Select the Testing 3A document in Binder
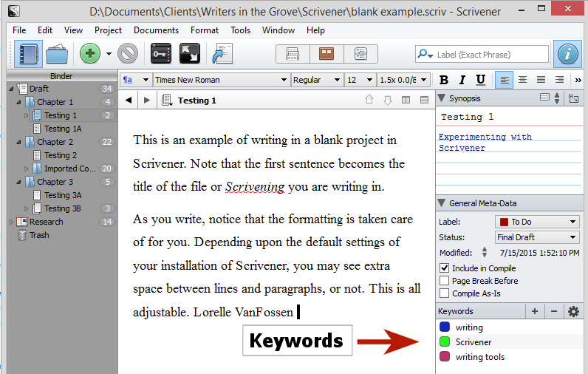Image resolution: width=588 pixels, height=374 pixels. click(x=62, y=195)
